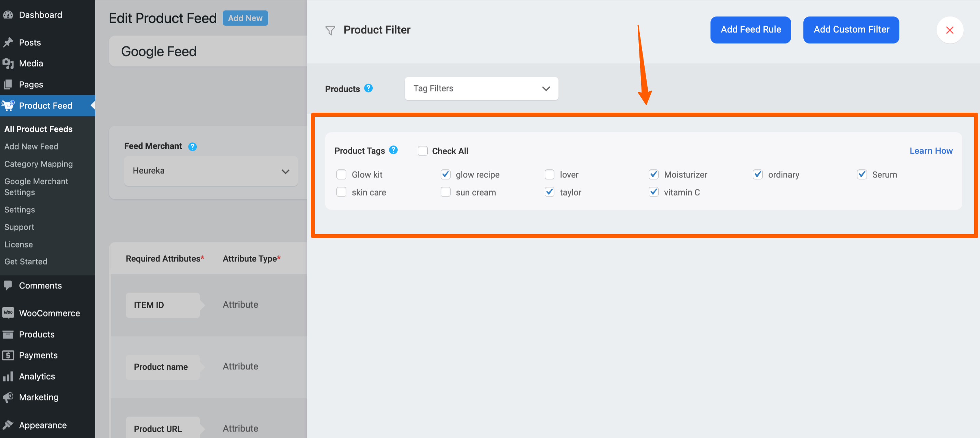
Task: Click the Feed Merchant help icon
Action: click(193, 146)
